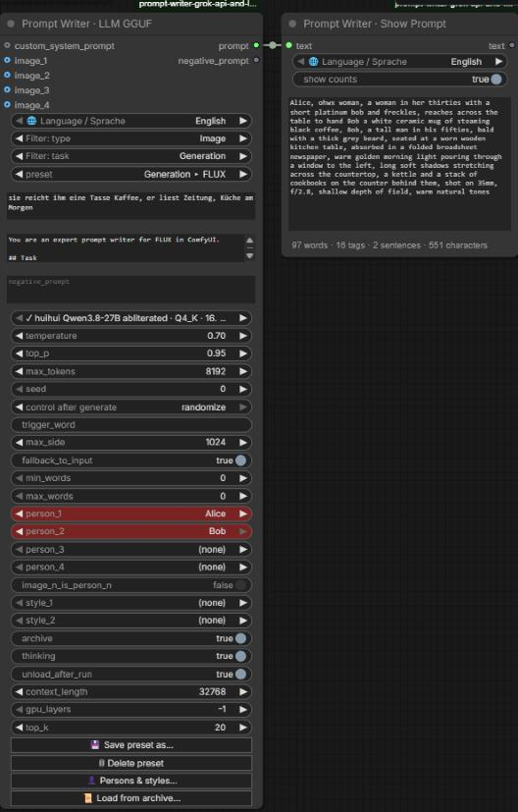This screenshot has height=812, width=518.
Task: Open the huihui Qwen3.8-27B model dropdown
Action: click(x=130, y=318)
